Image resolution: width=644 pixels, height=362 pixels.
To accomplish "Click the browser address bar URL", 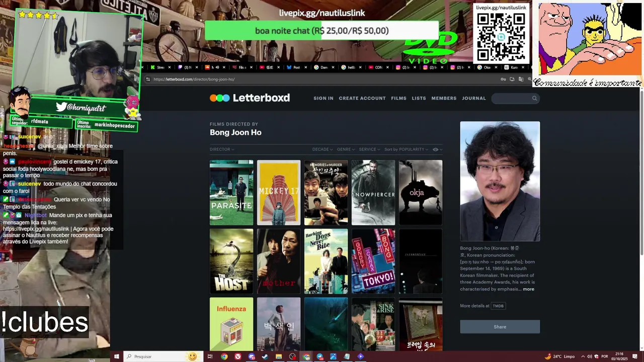I will 194,79.
